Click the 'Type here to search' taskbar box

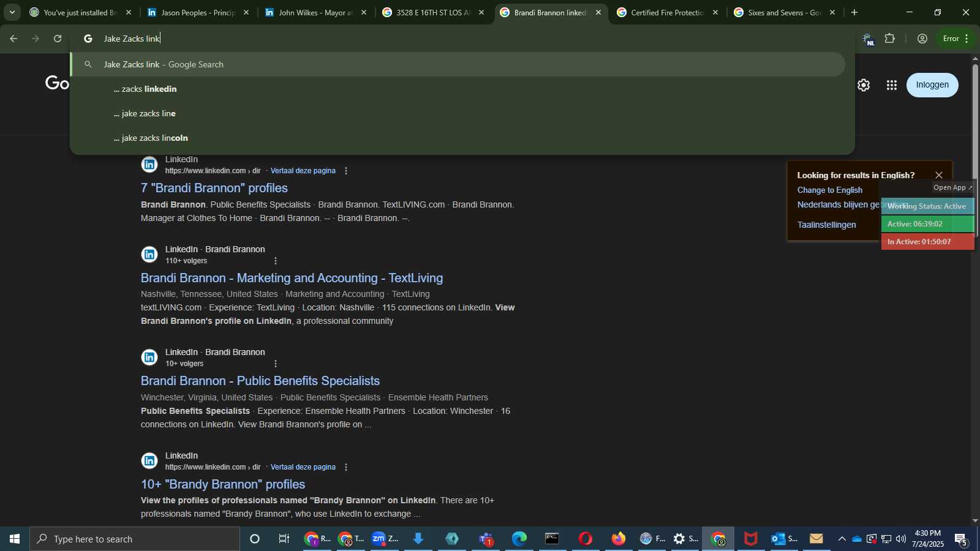(135, 539)
